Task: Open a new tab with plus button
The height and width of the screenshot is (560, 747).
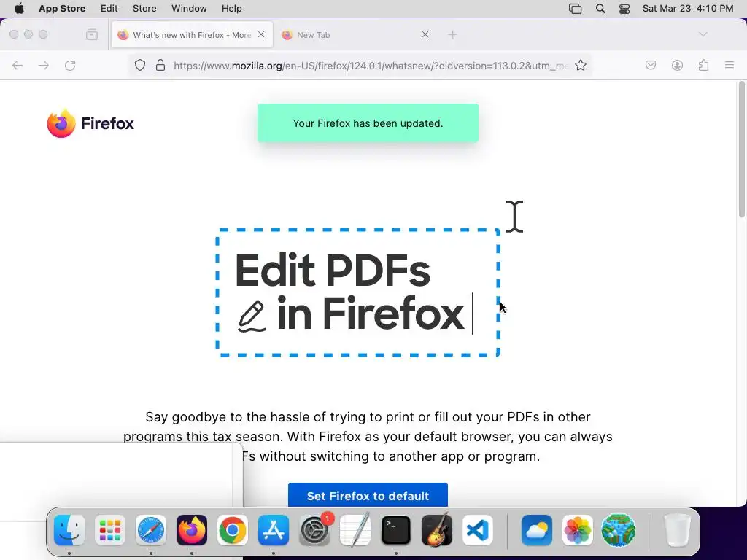Action: (452, 34)
